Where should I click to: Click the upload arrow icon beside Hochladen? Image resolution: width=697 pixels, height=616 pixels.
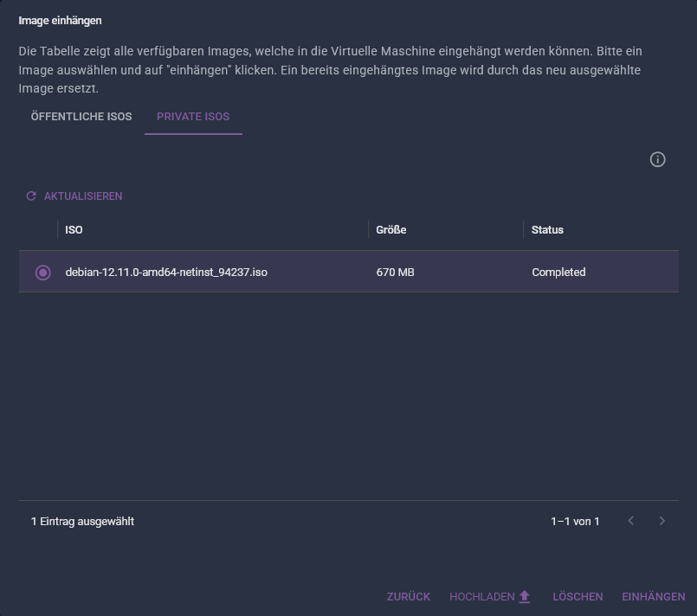tap(525, 596)
